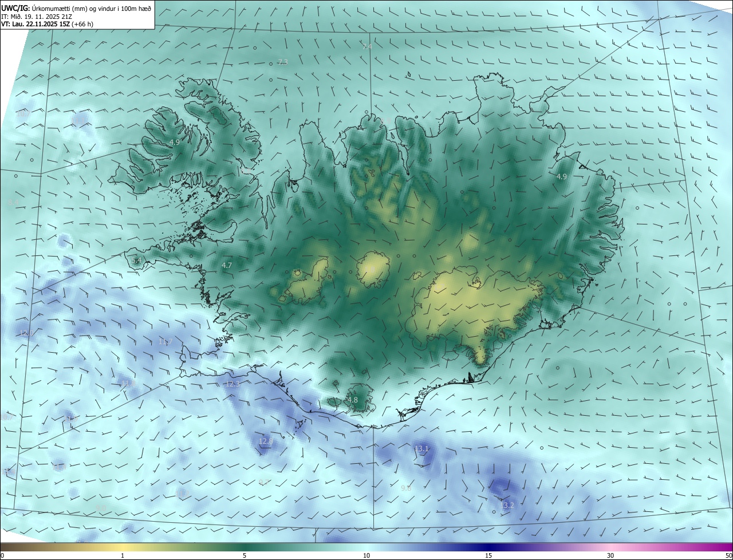Click the dark navy band of the color scale
The width and height of the screenshot is (733, 560).
point(488,547)
